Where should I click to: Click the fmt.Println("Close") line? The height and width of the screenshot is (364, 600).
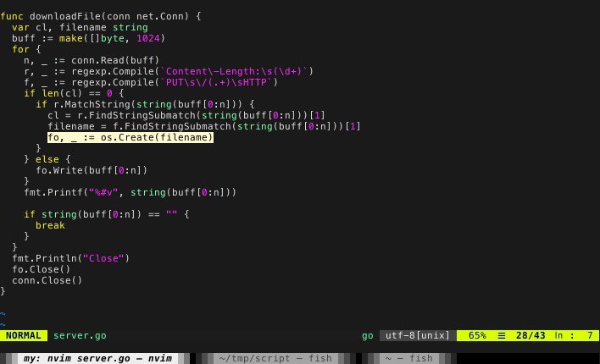71,258
